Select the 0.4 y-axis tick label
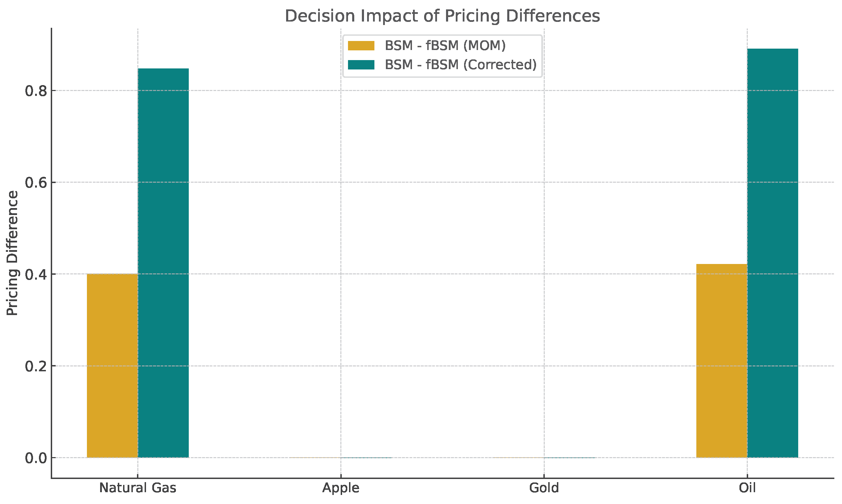This screenshot has height=504, width=842. point(36,274)
